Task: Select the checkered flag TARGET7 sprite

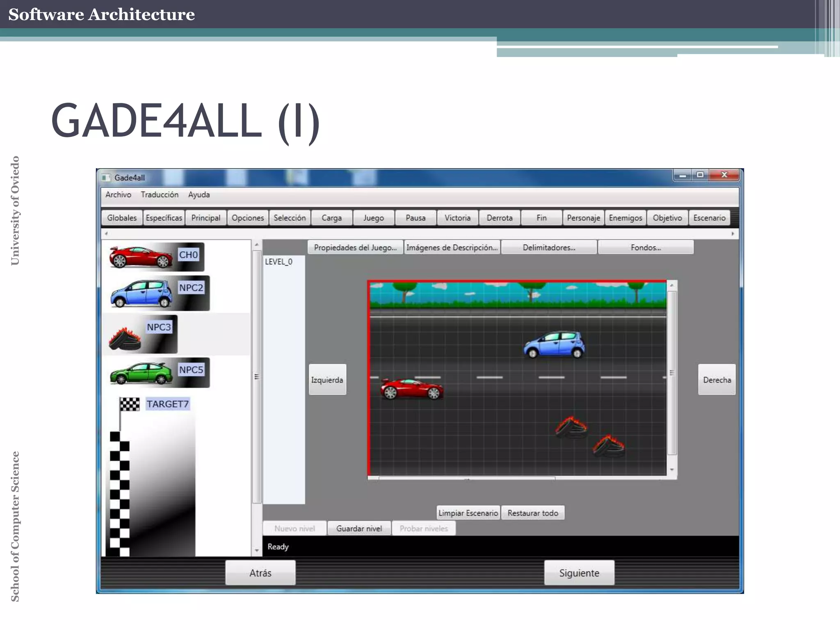Action: click(x=150, y=476)
